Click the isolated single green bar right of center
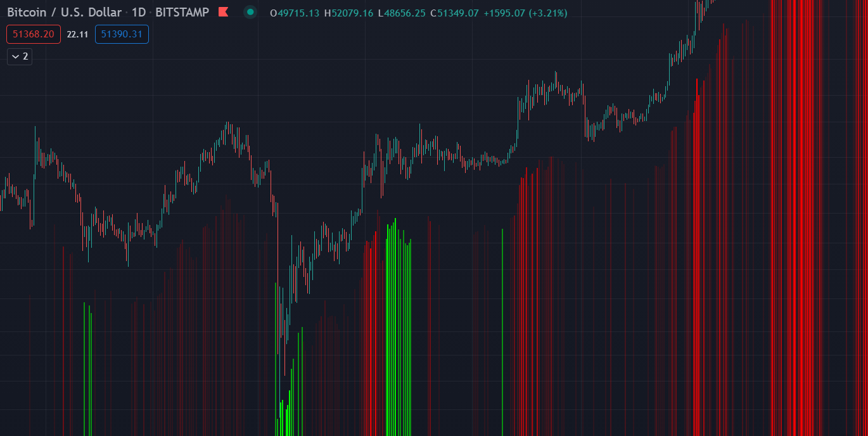The image size is (868, 436). 502,330
